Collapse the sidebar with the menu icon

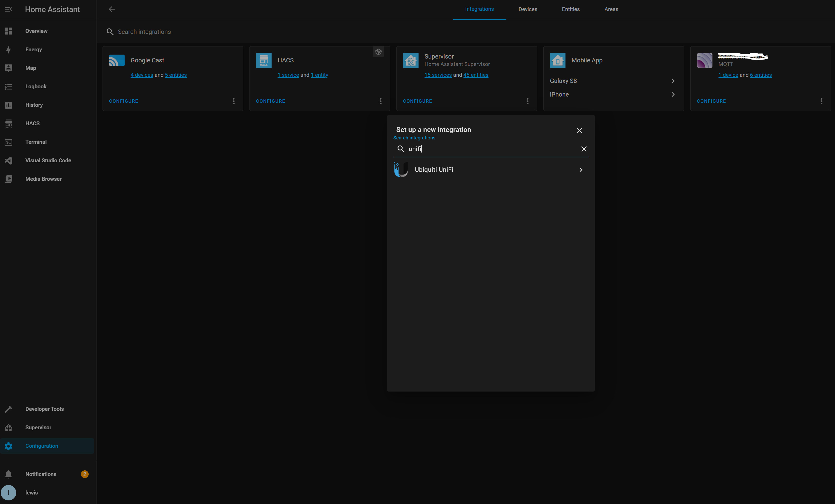click(8, 9)
